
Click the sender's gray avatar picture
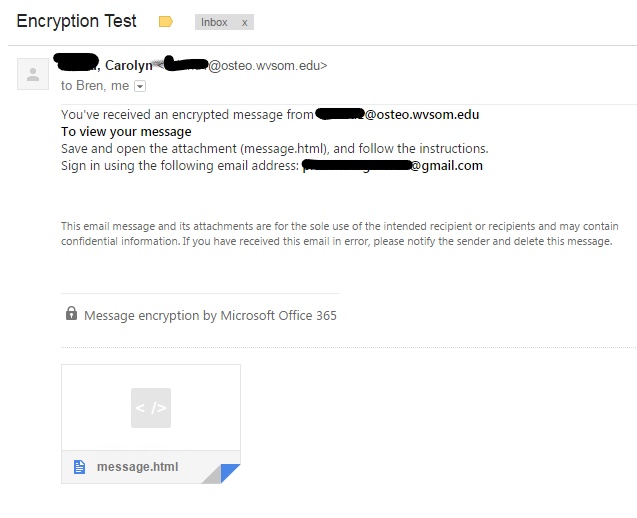[33, 74]
